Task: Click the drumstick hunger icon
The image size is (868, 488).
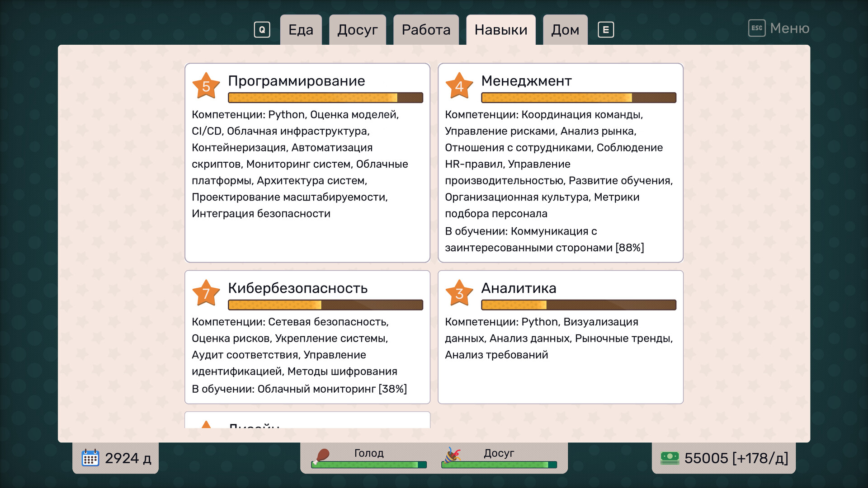Action: pyautogui.click(x=321, y=455)
